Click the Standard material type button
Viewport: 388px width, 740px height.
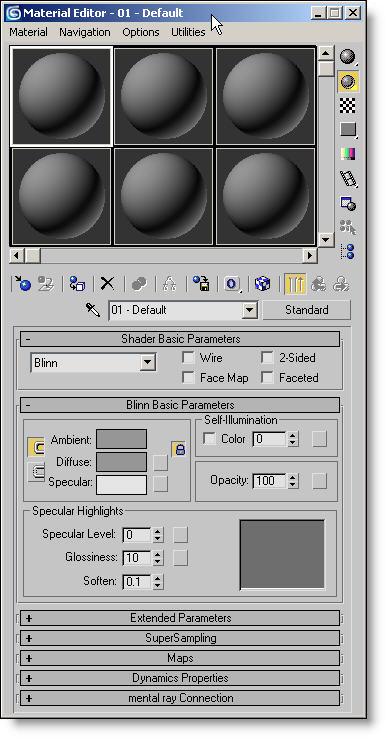pos(307,310)
